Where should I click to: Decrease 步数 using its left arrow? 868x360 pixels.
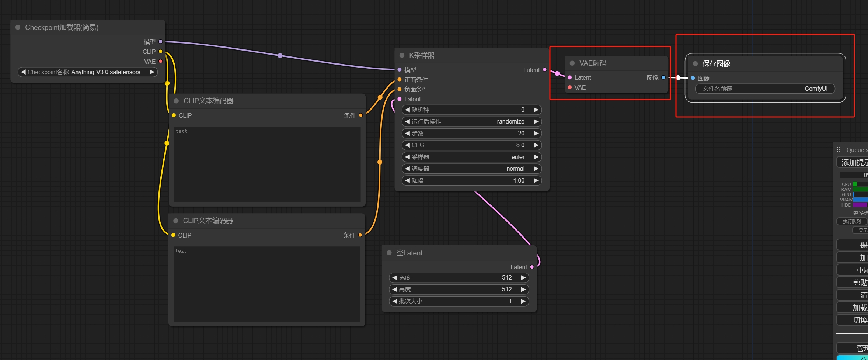407,133
